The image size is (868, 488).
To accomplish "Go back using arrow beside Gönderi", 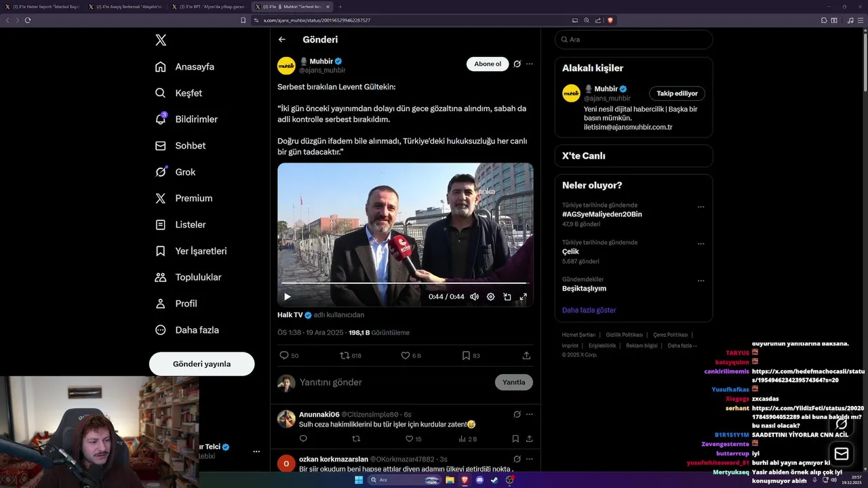I will (282, 40).
